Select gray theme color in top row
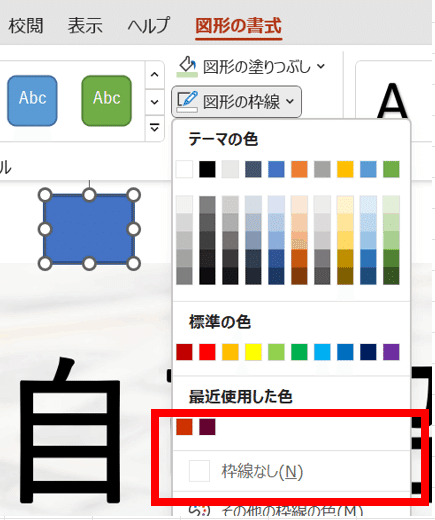Viewport: 435px width, 520px height. [x=322, y=169]
